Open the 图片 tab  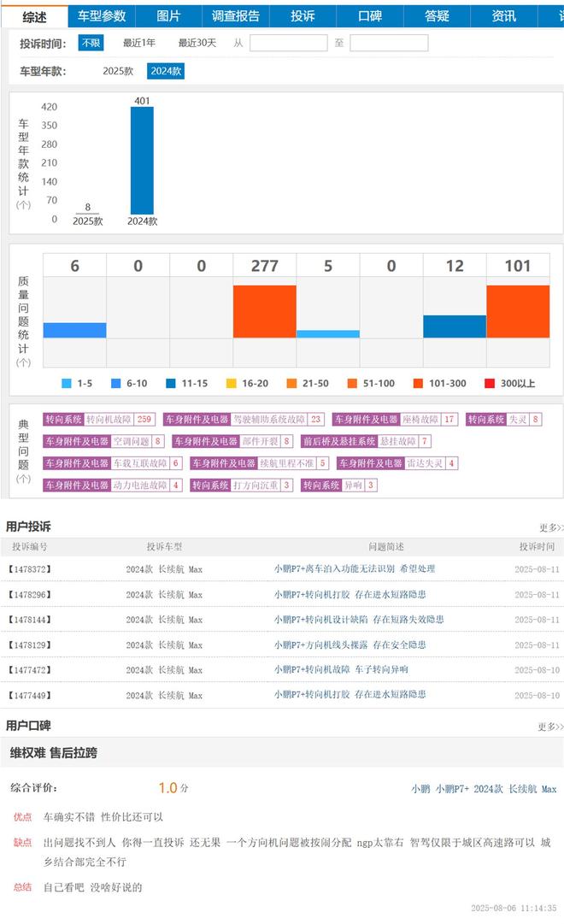pyautogui.click(x=168, y=16)
